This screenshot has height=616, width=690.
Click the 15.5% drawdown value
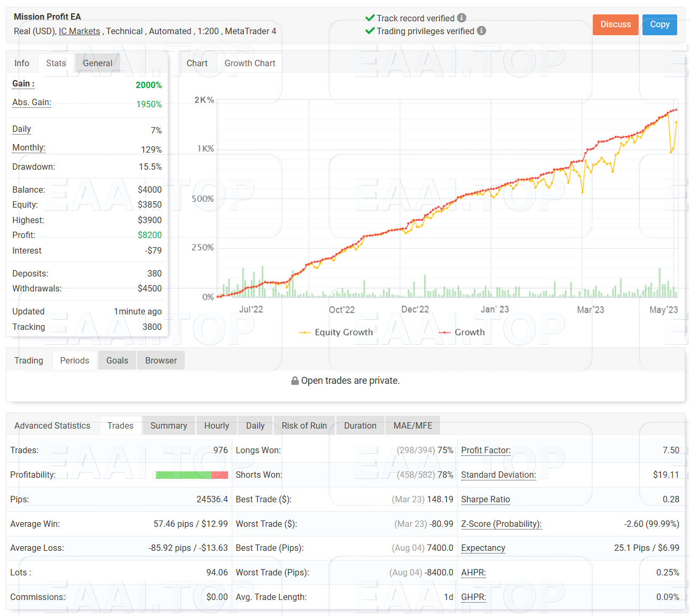click(150, 167)
